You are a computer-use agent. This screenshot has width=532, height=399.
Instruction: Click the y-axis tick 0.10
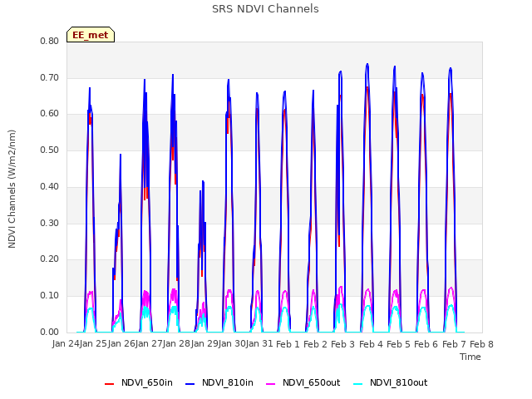[50, 296]
